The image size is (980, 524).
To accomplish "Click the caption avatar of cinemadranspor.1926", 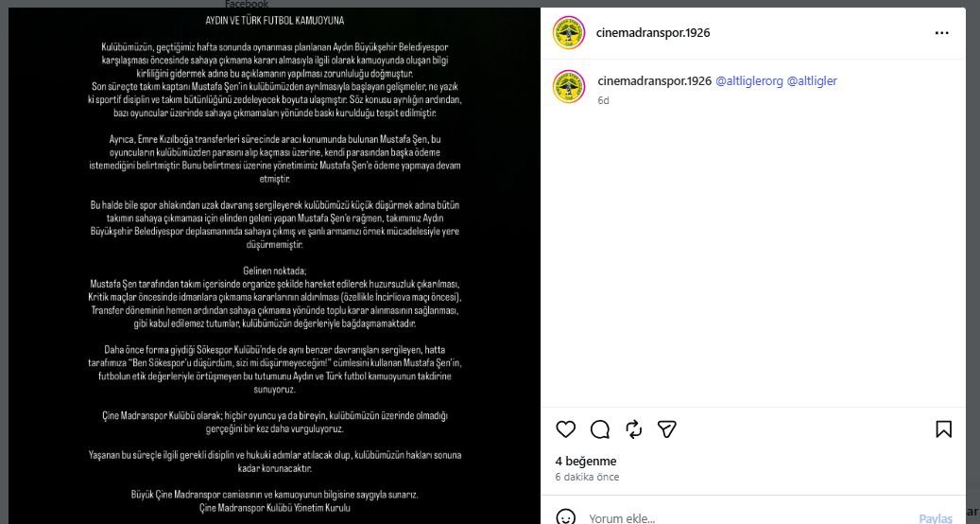I will tap(569, 86).
